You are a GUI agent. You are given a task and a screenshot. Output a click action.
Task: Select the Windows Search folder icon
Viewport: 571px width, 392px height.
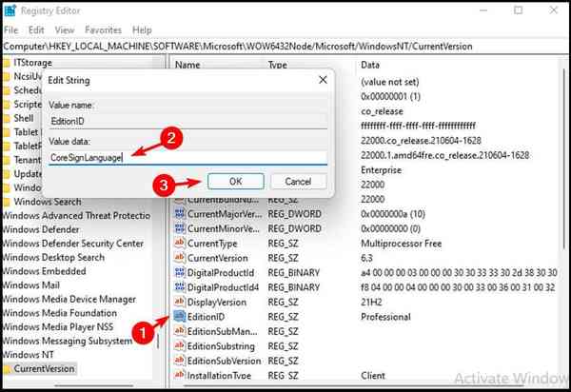(7, 202)
